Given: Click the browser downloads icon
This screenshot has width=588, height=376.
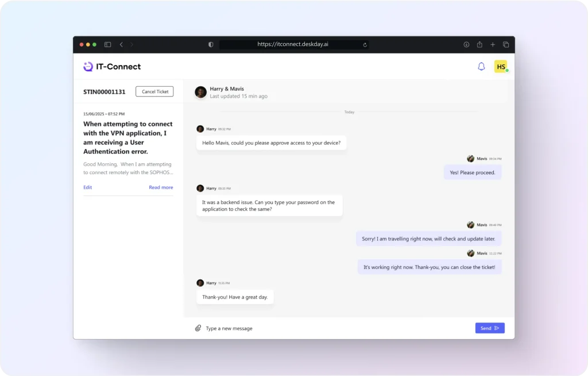Looking at the screenshot, I should click(x=466, y=45).
